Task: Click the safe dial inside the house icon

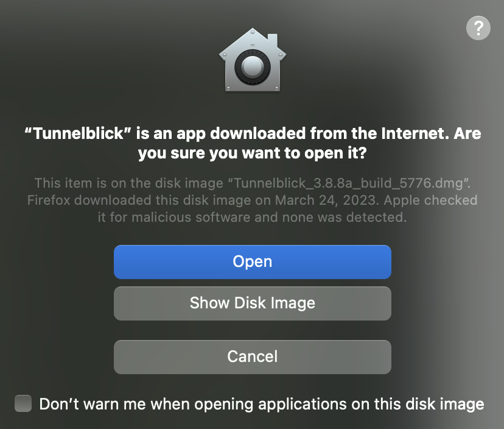Action: point(253,67)
